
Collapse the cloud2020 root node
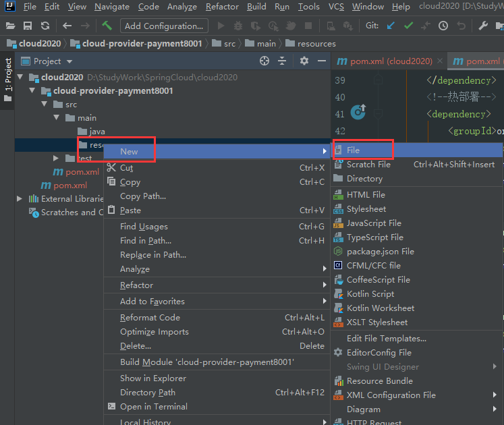[x=20, y=77]
